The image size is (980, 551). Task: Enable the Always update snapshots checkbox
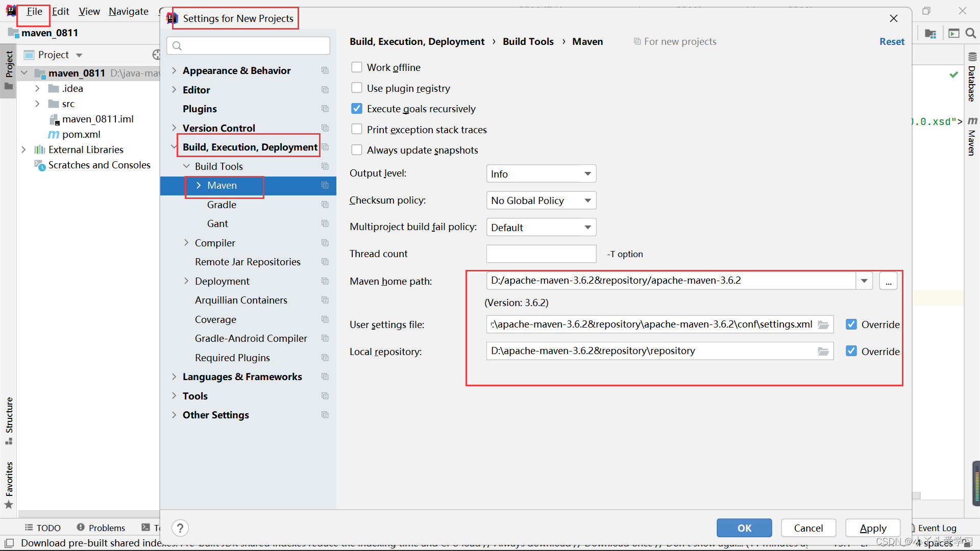[x=355, y=149]
